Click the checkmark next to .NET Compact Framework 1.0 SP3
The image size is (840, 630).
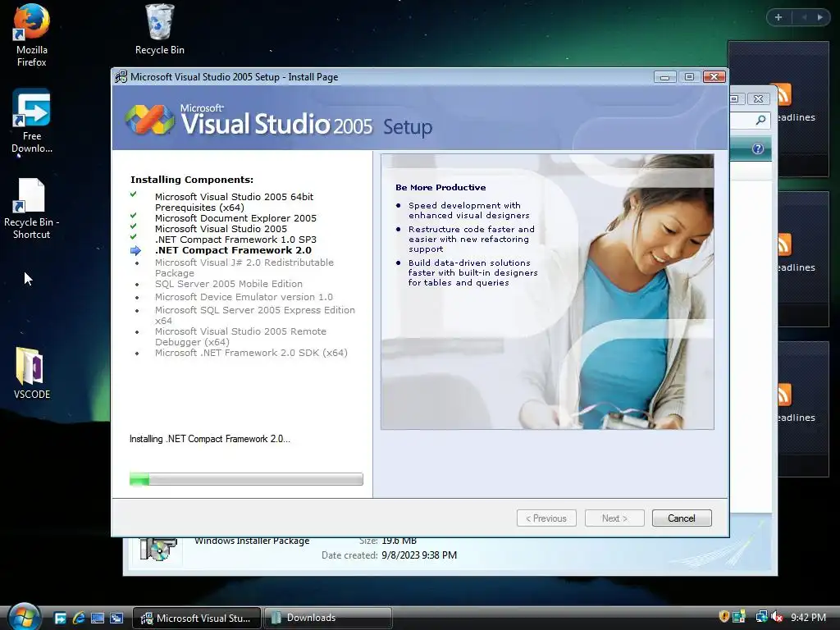pyautogui.click(x=134, y=237)
